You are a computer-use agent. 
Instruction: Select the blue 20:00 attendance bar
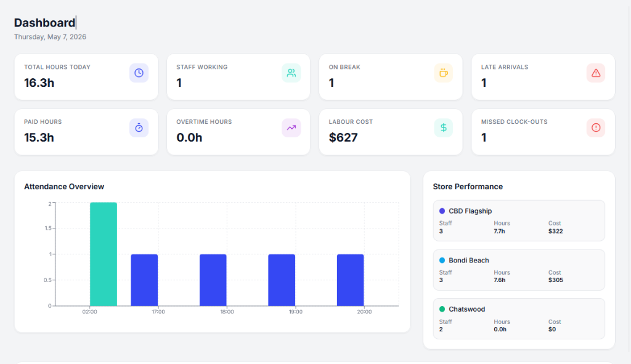[351, 280]
